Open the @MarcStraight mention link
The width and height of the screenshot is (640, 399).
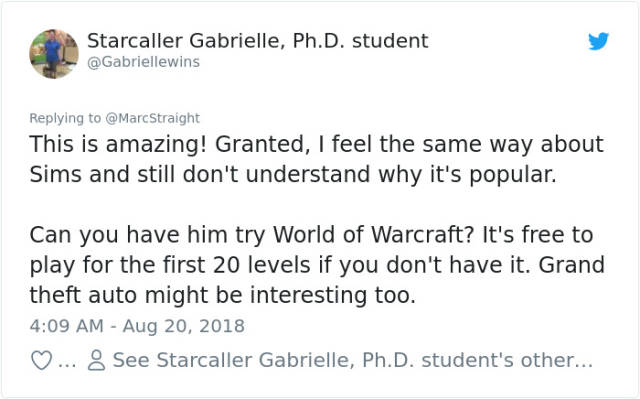[153, 118]
